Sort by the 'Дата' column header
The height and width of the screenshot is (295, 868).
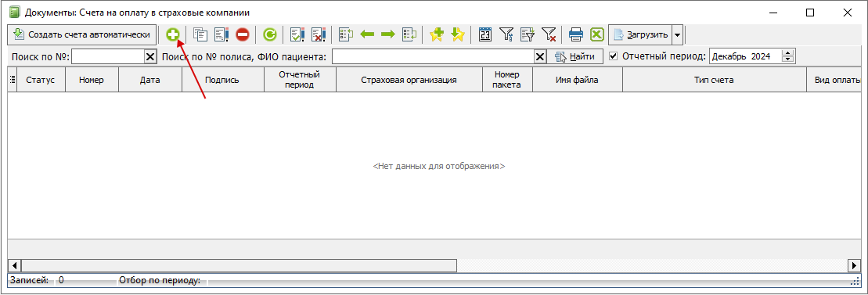click(150, 80)
